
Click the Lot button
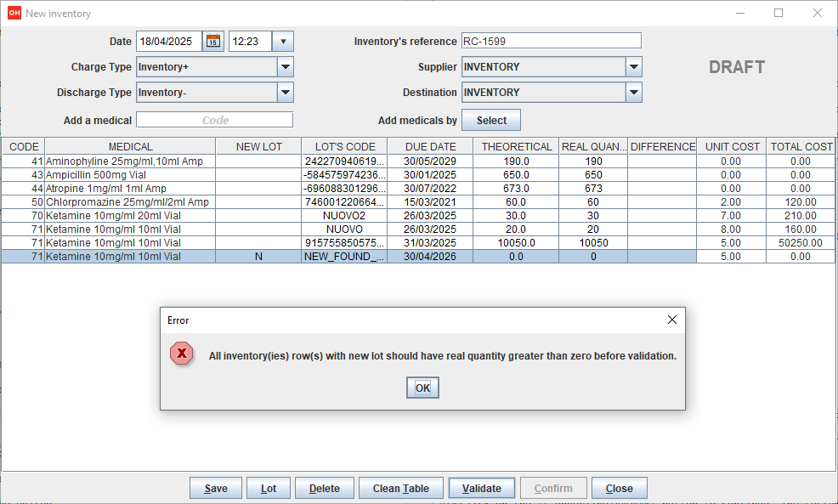tap(269, 488)
